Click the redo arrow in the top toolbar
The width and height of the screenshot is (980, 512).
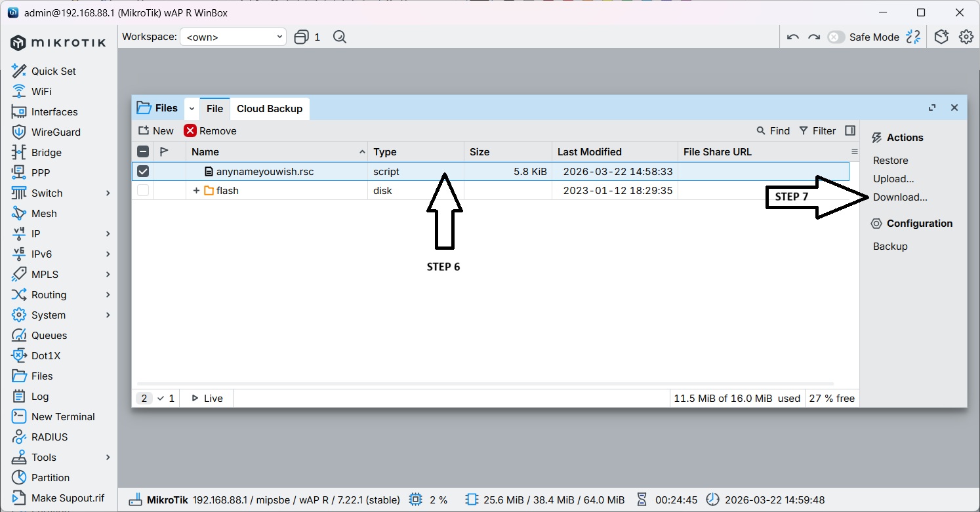point(814,37)
